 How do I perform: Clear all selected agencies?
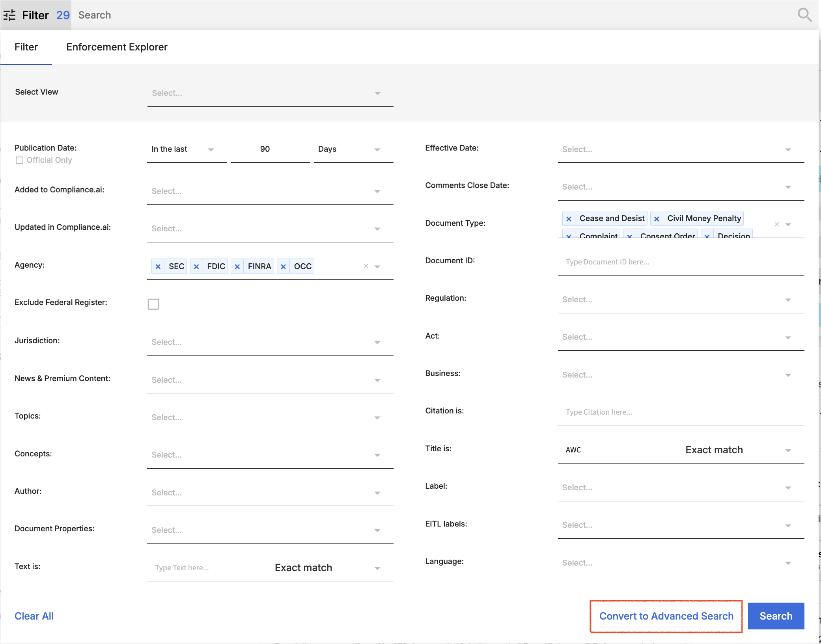tap(366, 266)
